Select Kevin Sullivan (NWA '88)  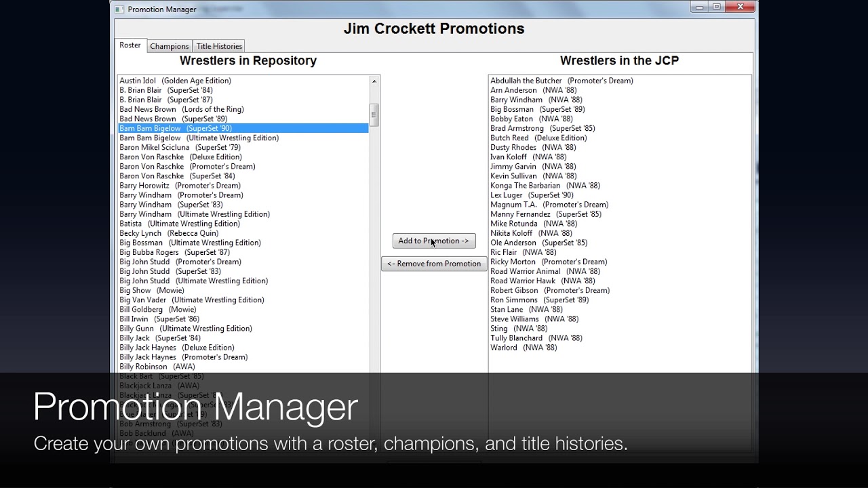620,176
